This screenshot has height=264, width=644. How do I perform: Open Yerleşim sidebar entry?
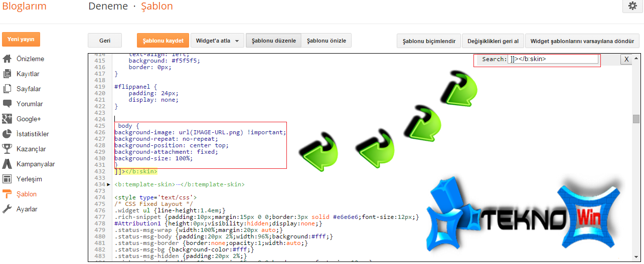click(29, 179)
